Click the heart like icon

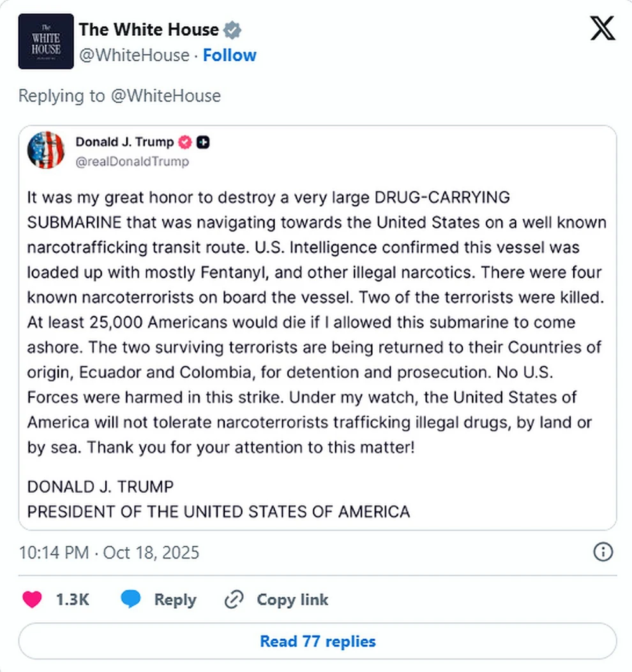33,599
